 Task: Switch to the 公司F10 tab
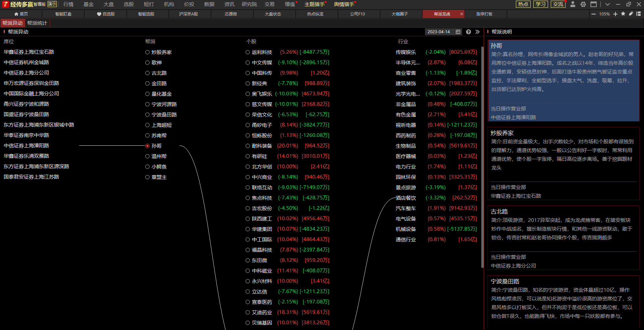click(x=358, y=14)
